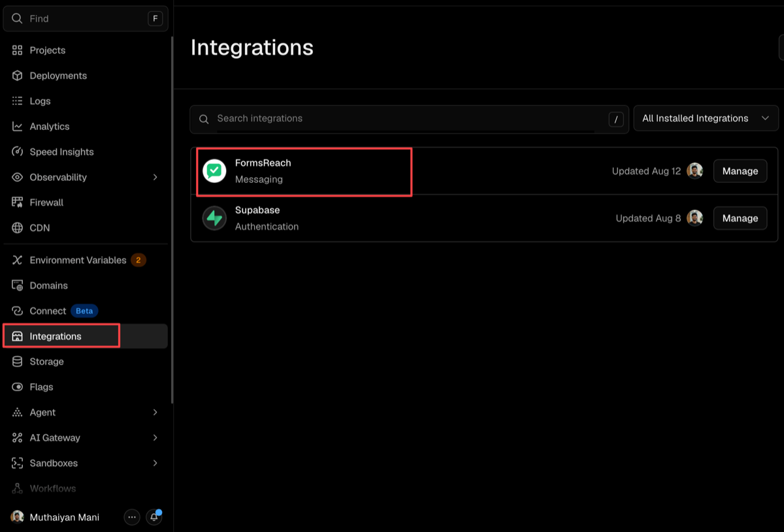
Task: Expand the Sandboxes submenu chevron
Action: click(155, 463)
